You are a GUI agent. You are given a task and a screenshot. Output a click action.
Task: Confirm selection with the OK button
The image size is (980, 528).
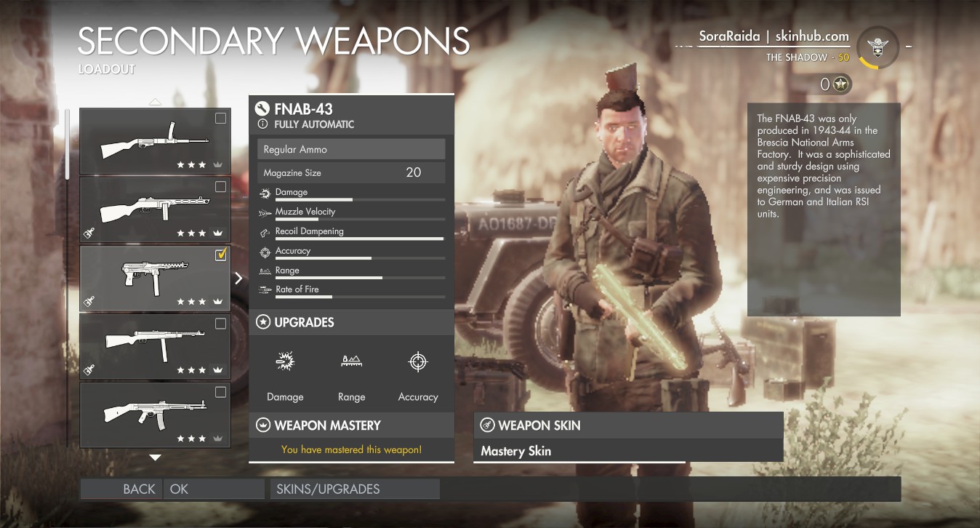point(214,489)
